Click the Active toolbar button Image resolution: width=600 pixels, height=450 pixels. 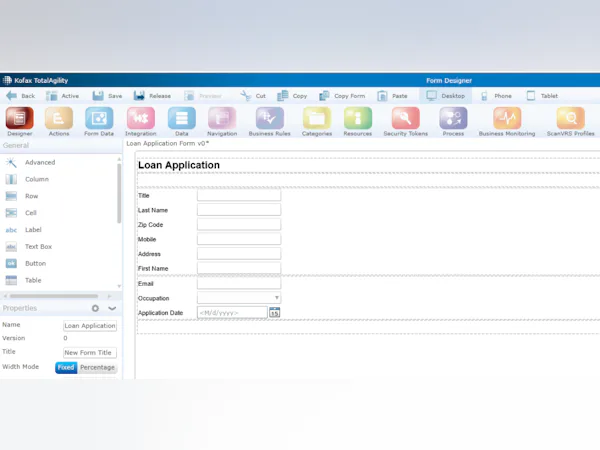[62, 96]
